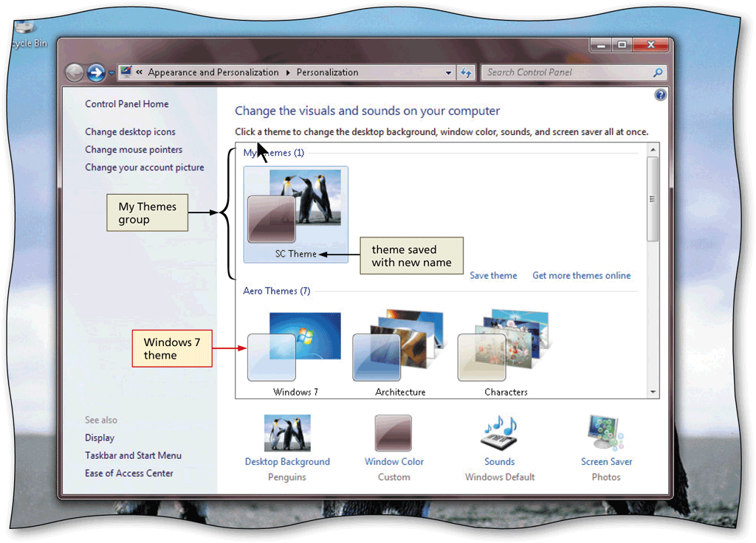
Task: Open Desktop Background penguins icon
Action: 287,432
